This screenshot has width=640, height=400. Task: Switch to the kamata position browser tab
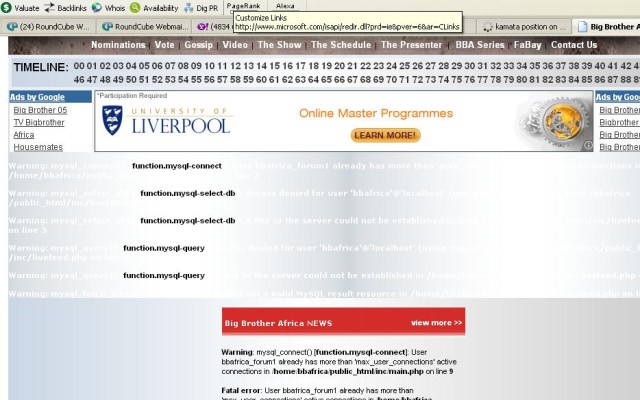click(x=524, y=27)
